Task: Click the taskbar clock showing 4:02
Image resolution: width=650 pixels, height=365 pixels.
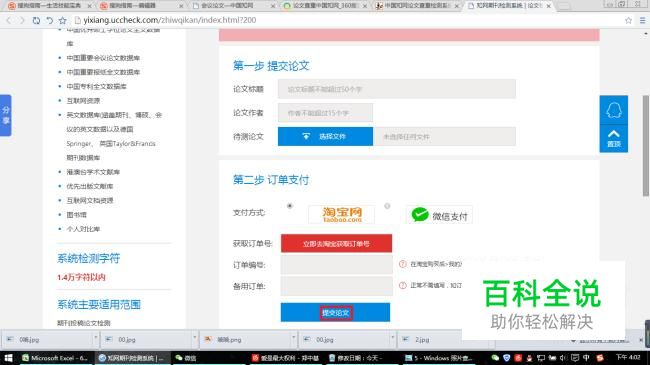Action: (x=628, y=358)
